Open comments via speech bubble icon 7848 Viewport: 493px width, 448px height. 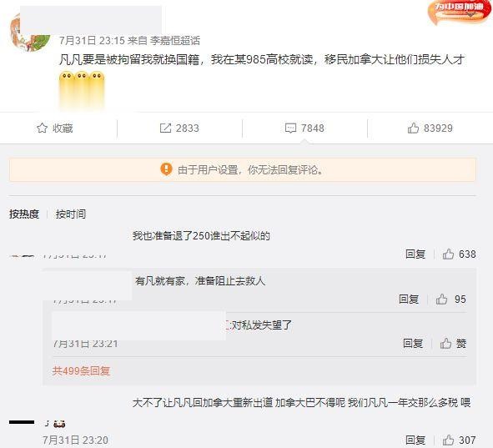click(x=290, y=128)
